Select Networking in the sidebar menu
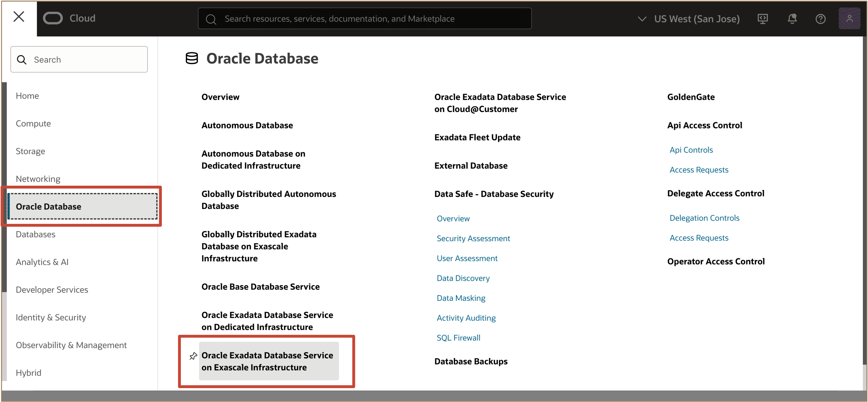The image size is (868, 402). click(x=38, y=179)
